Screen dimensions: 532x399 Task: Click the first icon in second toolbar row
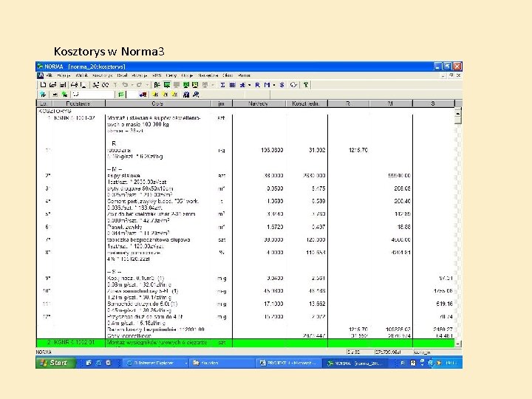[43, 95]
